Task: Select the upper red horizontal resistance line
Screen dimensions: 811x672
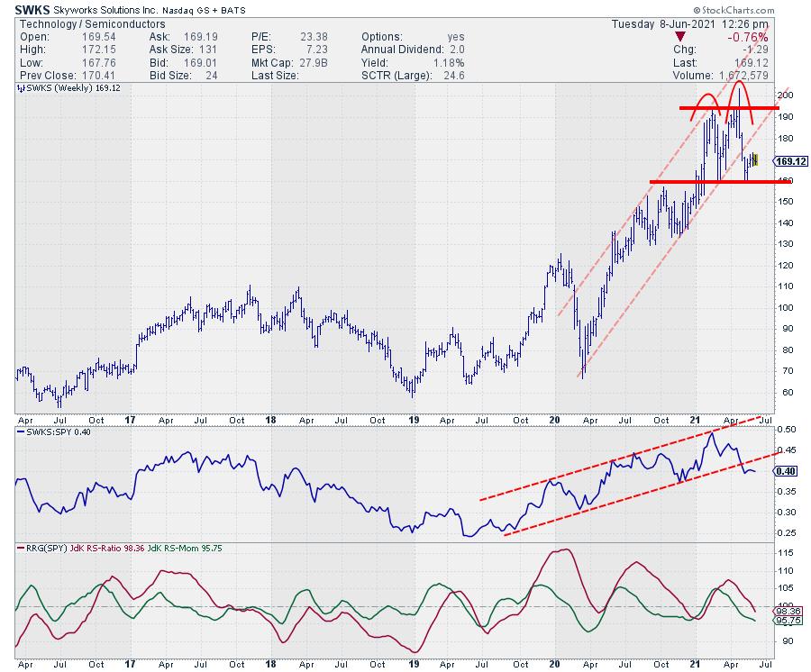Action: pos(728,108)
